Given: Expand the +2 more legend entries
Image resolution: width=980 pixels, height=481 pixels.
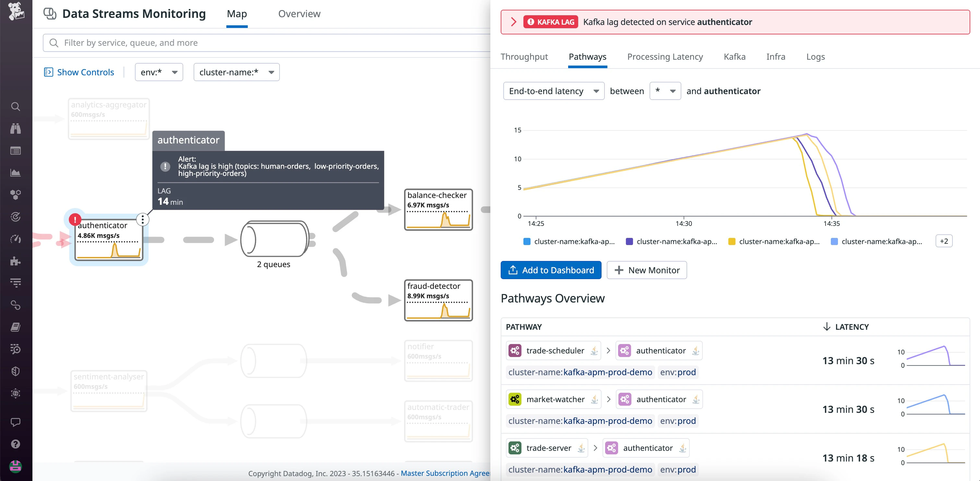Looking at the screenshot, I should [x=944, y=241].
